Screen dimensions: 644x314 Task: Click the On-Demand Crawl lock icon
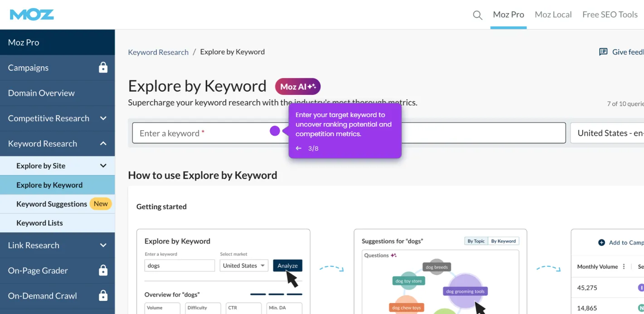(103, 296)
